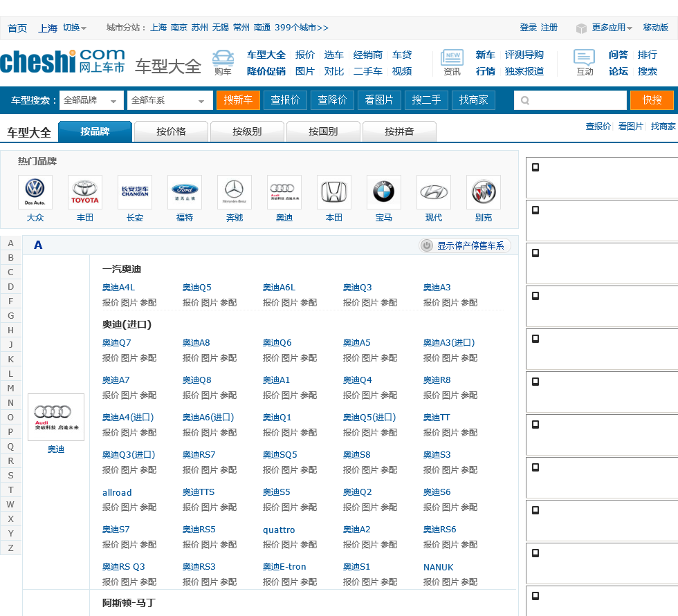Click 评测导购 navigation link
This screenshot has height=616, width=678.
524,55
